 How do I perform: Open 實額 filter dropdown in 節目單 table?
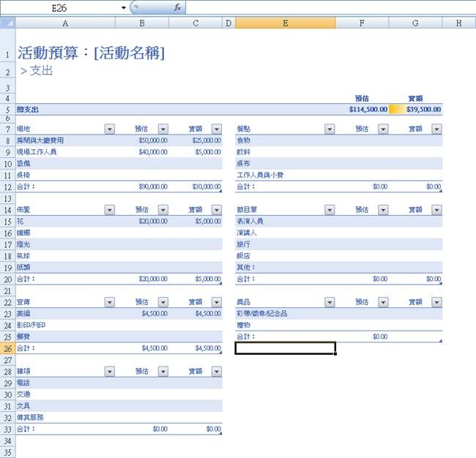tap(437, 210)
